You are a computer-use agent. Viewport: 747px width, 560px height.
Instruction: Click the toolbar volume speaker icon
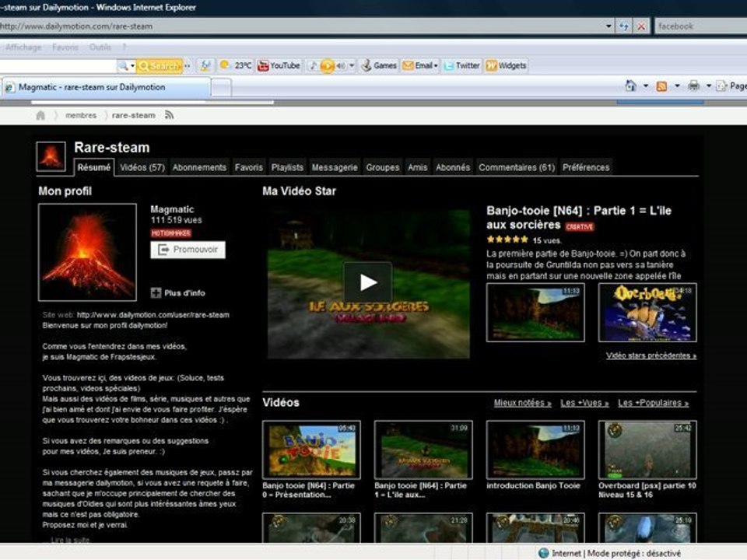[341, 65]
